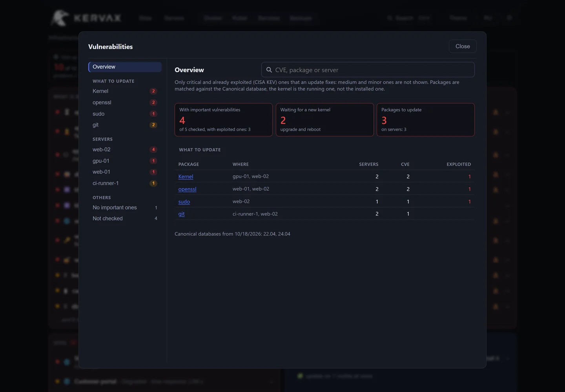Follow the openssl link in the package table

coord(187,189)
